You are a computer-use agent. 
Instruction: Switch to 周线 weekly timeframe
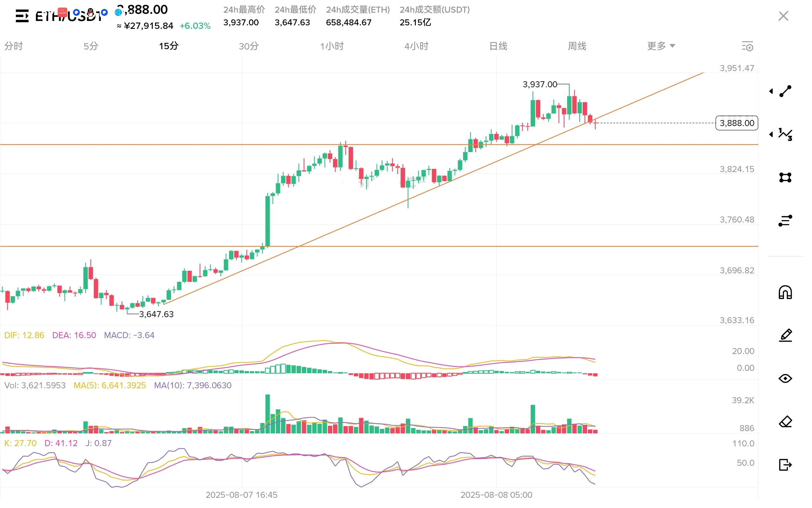[x=577, y=46]
